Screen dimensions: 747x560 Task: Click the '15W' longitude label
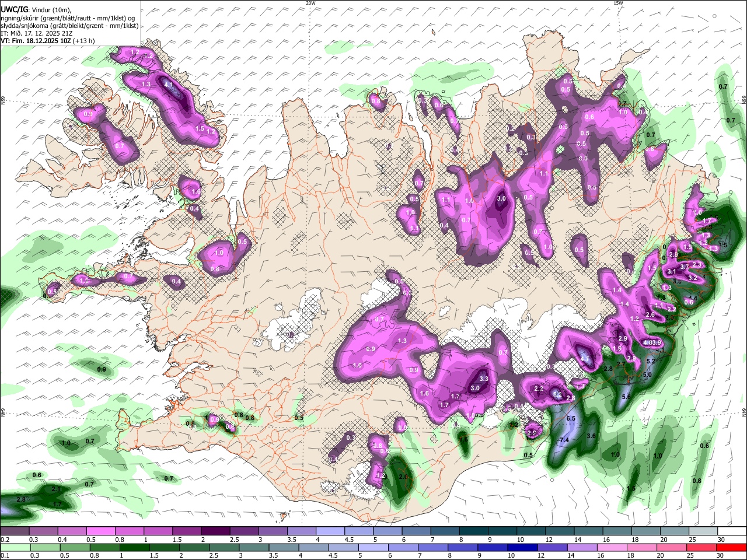(x=618, y=3)
